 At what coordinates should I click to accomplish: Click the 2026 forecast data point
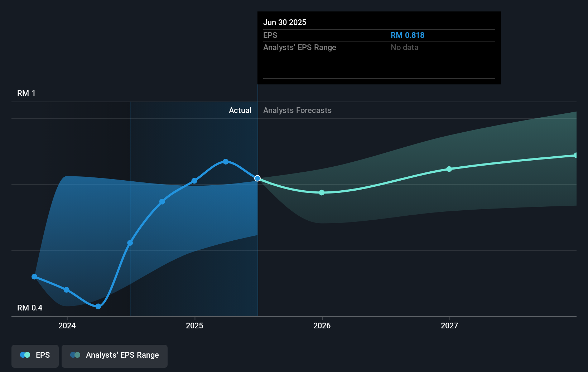pyautogui.click(x=322, y=193)
